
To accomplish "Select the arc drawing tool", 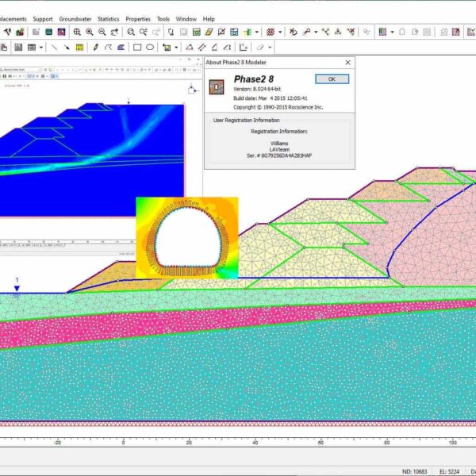I will click(109, 48).
